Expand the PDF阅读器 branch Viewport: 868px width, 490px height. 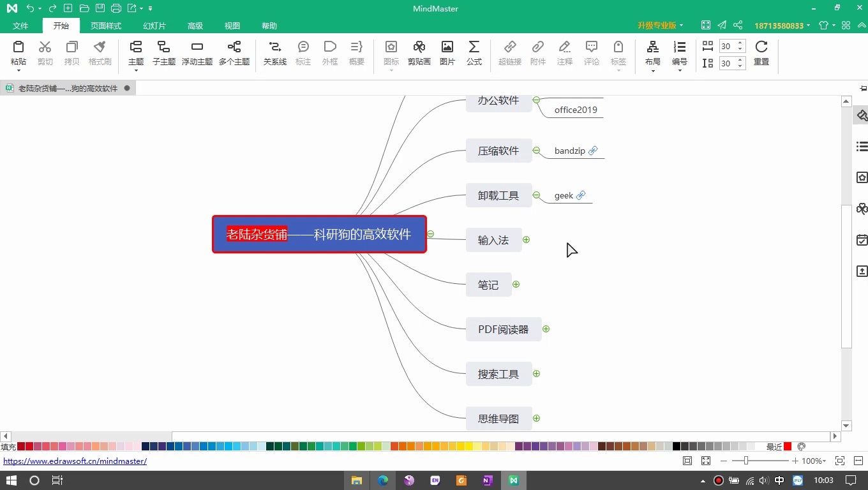pos(546,329)
